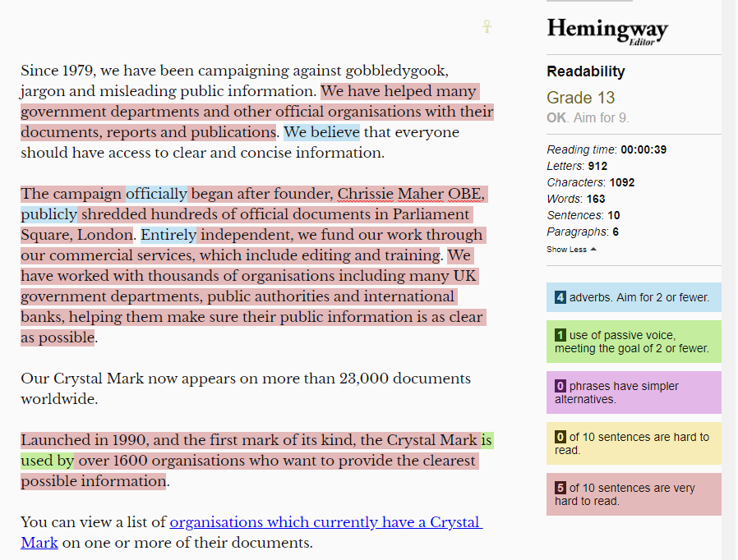The height and width of the screenshot is (560, 738).
Task: Click the Sentences count 10
Action: [614, 215]
